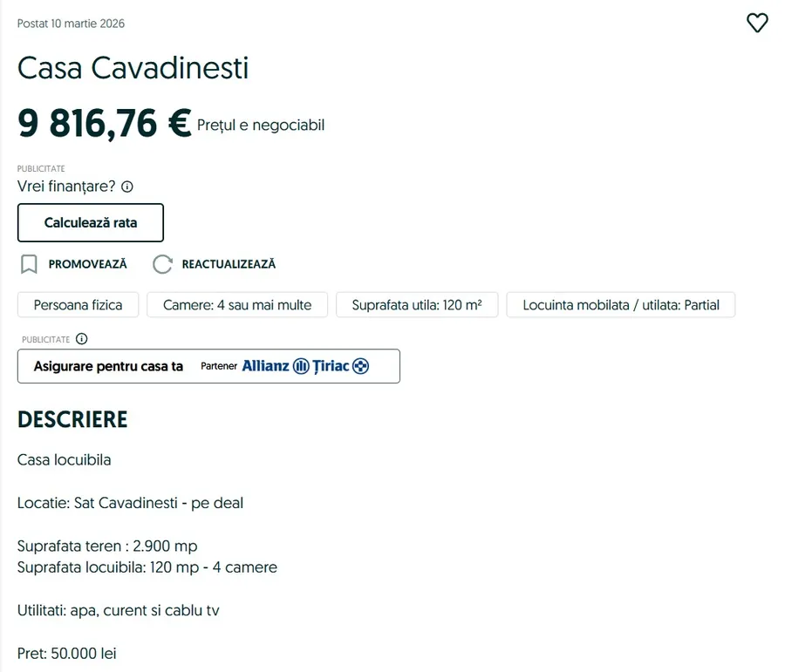The height and width of the screenshot is (672, 785).
Task: Click the heart icon to save listing
Action: click(x=757, y=24)
